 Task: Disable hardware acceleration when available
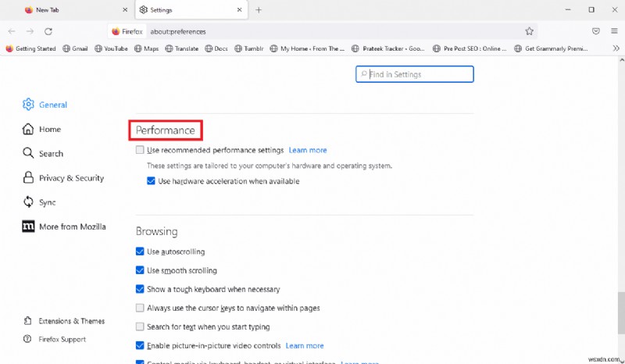(x=151, y=181)
